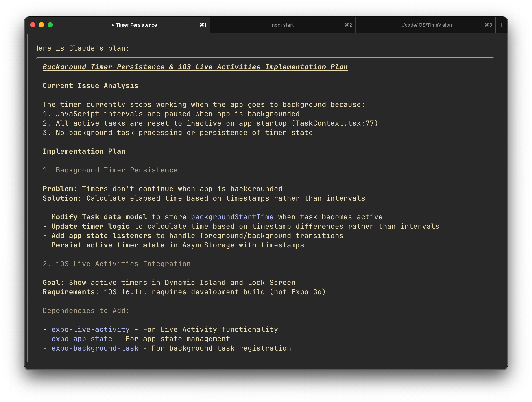Switch to the npm start tab
Viewport: 532px width, 402px height.
[283, 25]
